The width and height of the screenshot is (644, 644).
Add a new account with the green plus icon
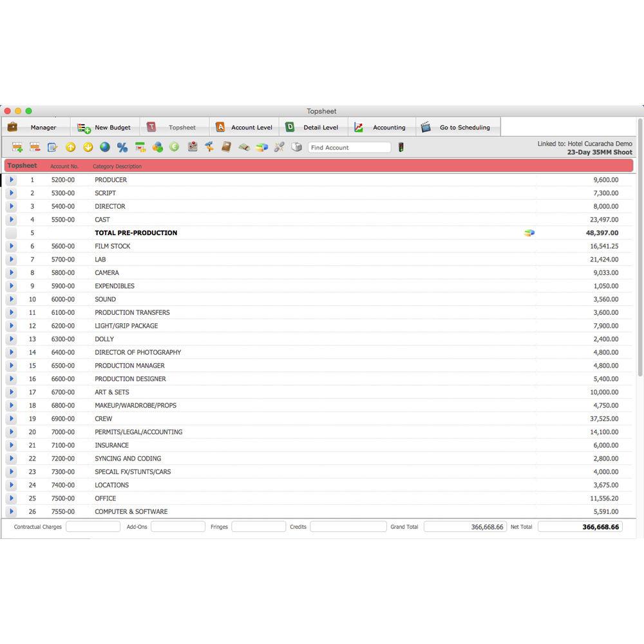[16, 147]
